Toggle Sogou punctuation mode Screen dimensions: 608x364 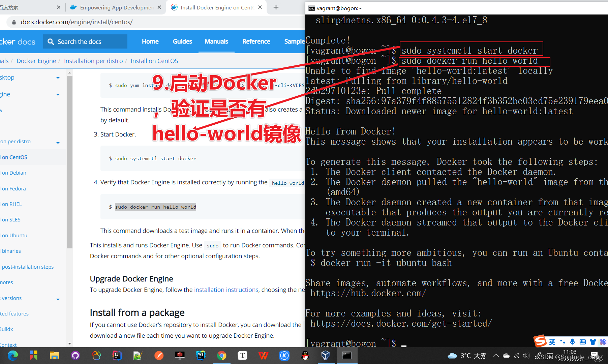(x=562, y=342)
